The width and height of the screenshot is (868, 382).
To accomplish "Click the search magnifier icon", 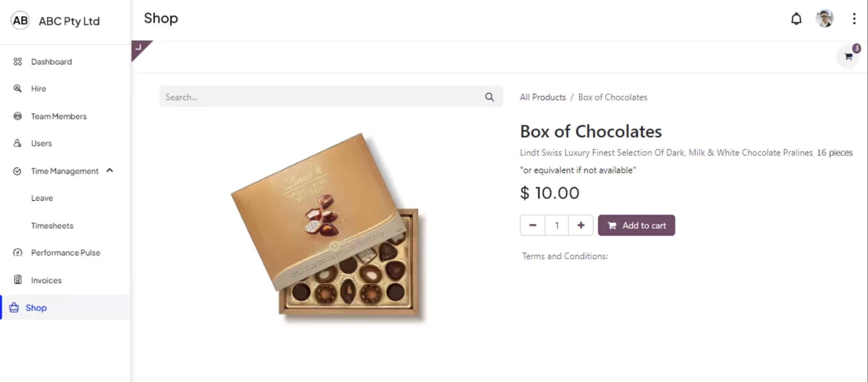I will [489, 97].
